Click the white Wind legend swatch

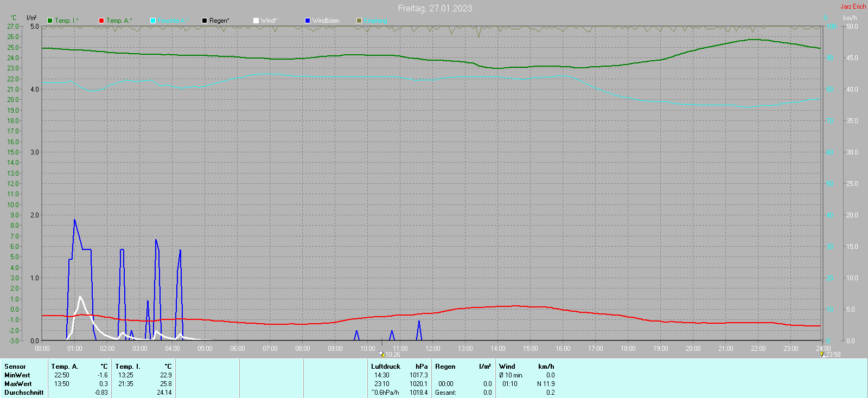pos(256,21)
